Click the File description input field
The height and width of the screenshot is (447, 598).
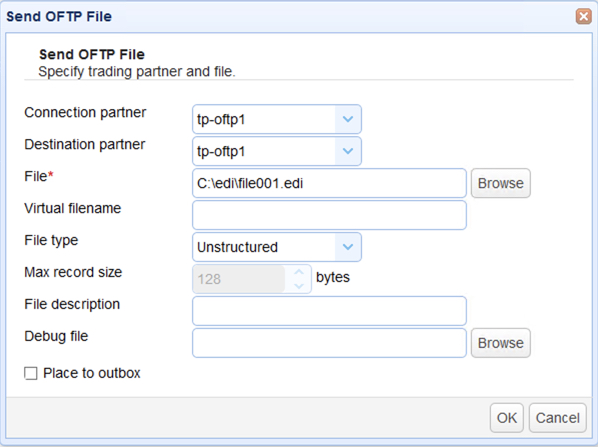(x=330, y=311)
